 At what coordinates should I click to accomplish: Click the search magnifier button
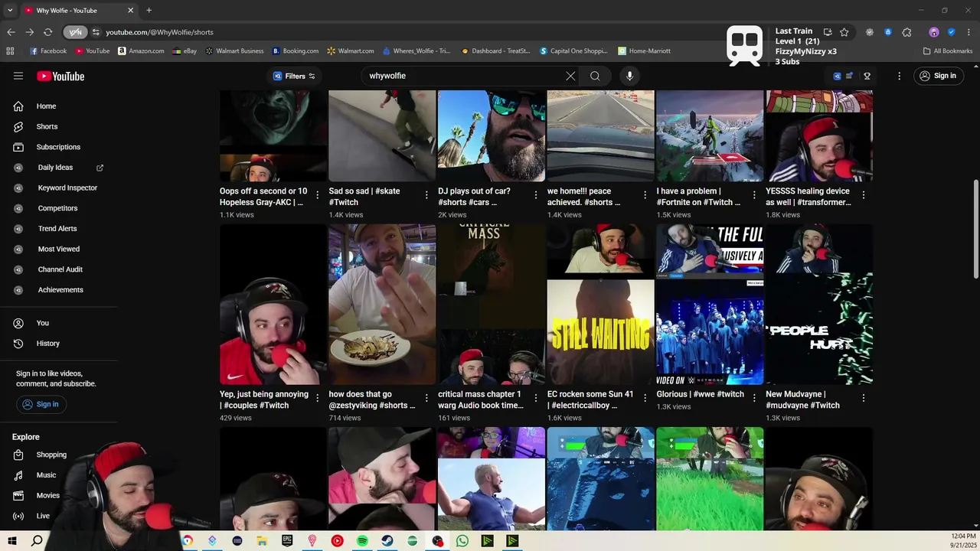point(595,76)
